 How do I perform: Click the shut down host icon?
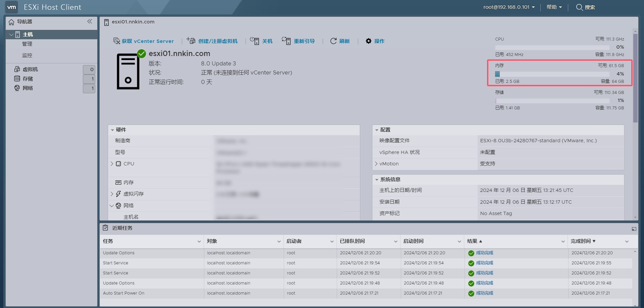[255, 41]
